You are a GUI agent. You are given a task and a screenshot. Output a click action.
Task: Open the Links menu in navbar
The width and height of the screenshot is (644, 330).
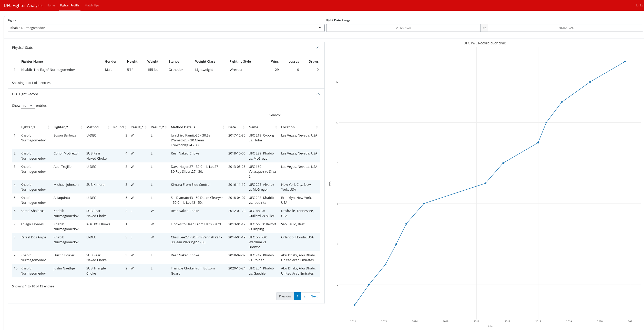[x=639, y=5]
